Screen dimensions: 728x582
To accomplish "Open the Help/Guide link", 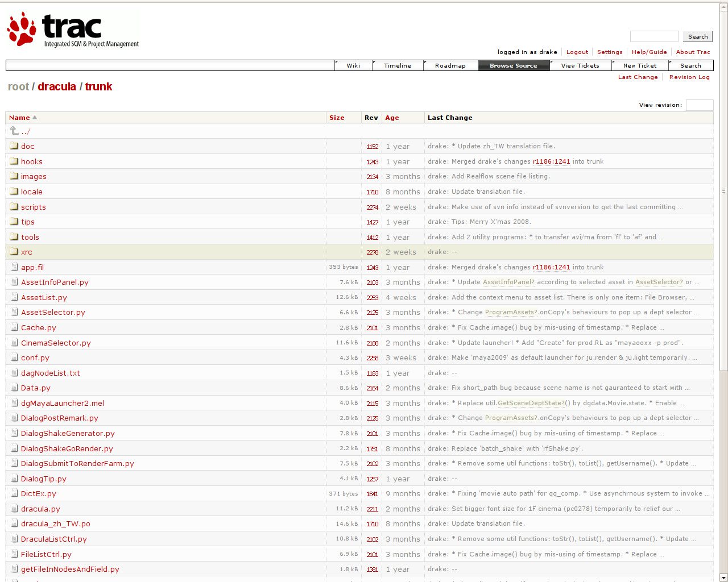I will [x=650, y=52].
